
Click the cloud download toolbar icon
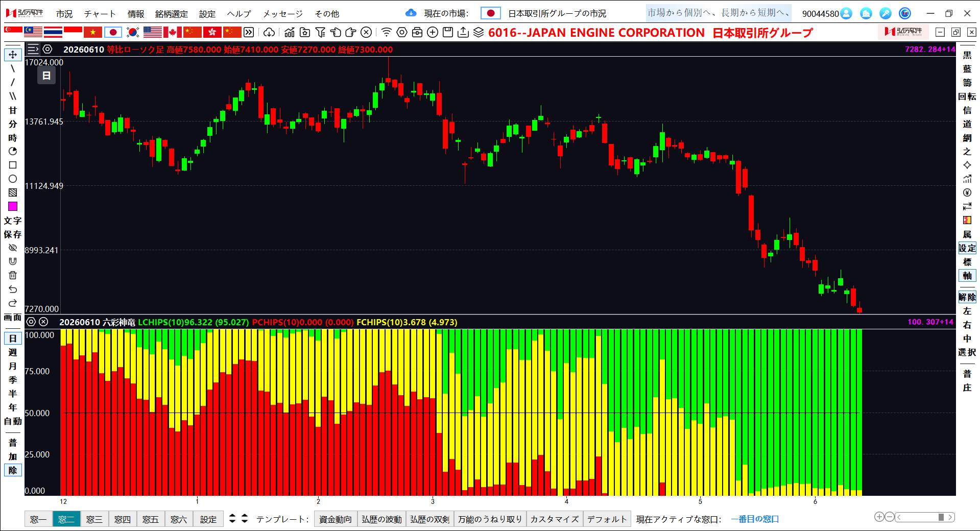(269, 33)
